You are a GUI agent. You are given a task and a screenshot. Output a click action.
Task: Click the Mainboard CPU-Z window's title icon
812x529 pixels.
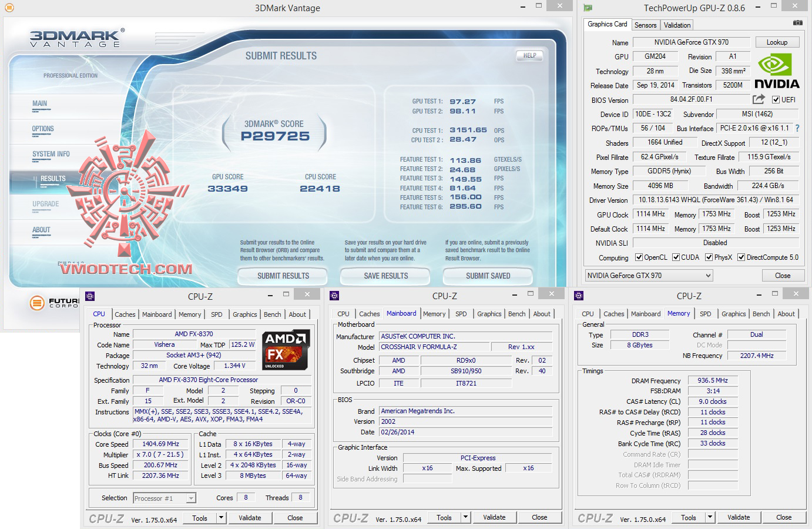[334, 296]
